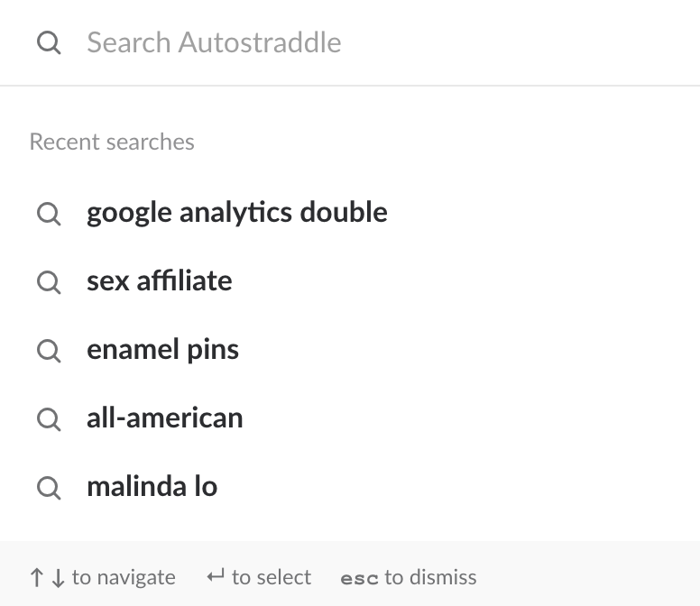Click the return key select icon

(x=216, y=576)
